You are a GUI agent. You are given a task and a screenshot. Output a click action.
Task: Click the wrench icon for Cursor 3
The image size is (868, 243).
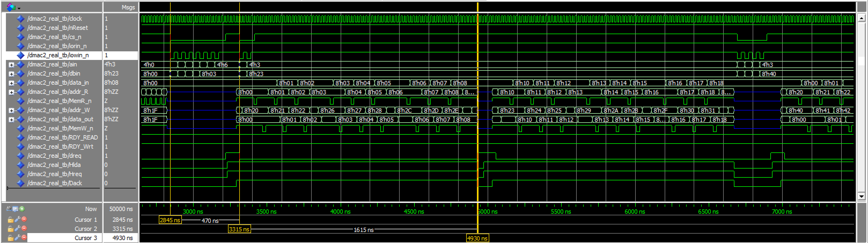[x=17, y=238]
